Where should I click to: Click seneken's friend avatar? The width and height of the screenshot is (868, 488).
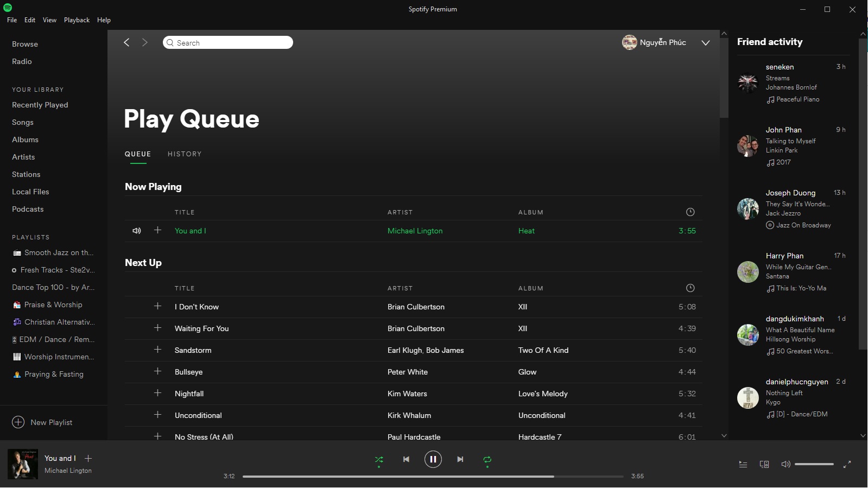[x=748, y=83]
